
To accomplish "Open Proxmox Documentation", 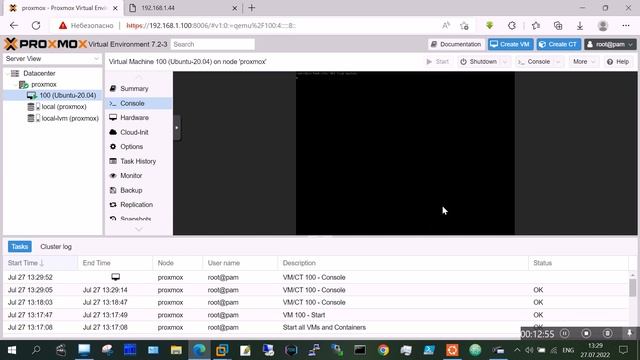I will pyautogui.click(x=456, y=44).
